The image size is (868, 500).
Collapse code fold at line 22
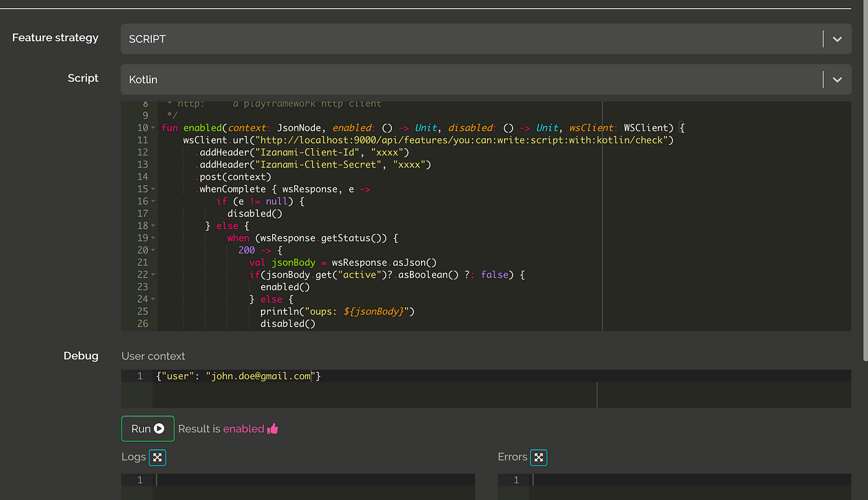[x=153, y=274]
